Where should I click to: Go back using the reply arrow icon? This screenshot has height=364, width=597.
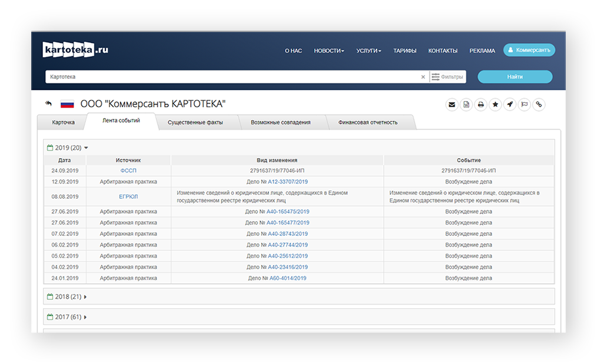coord(48,103)
